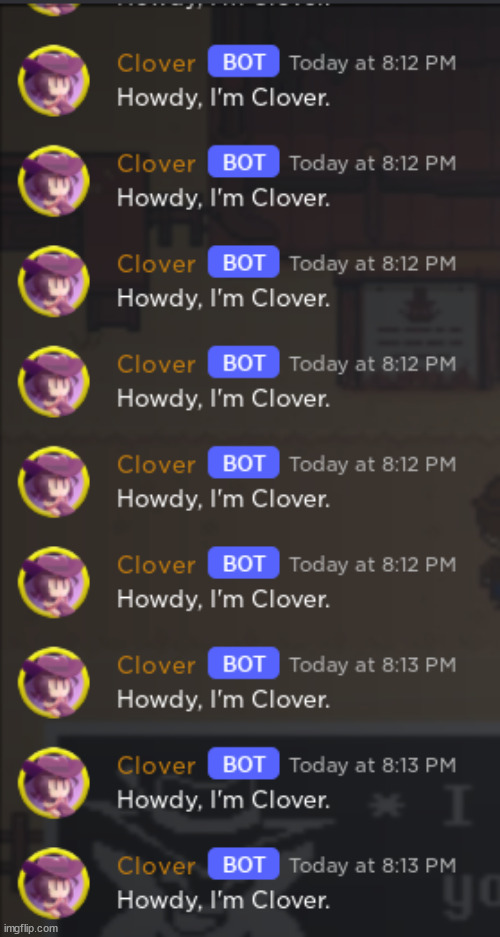Open Clover's avatar on the first 8:13 PM message
Screen dimensions: 500x937
[x=54, y=682]
